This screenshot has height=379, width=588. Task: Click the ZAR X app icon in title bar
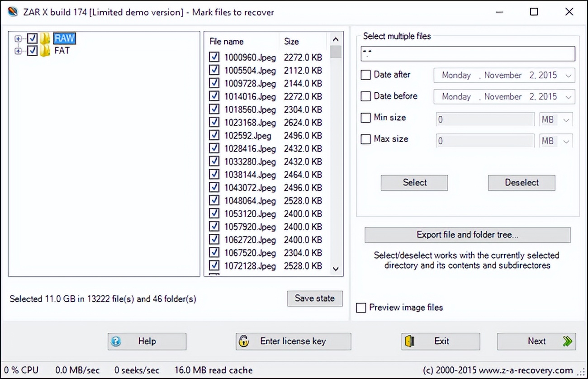(x=13, y=12)
